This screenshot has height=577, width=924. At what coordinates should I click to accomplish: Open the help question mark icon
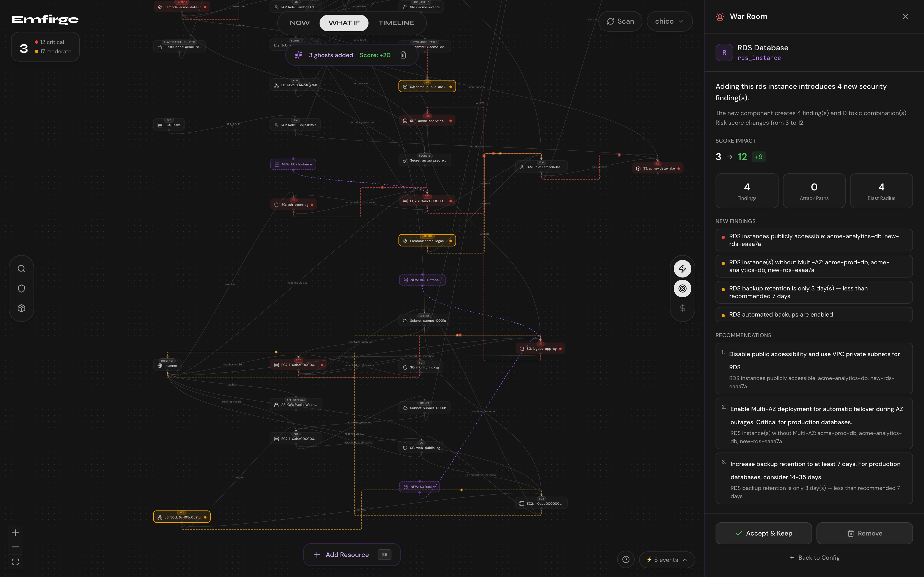(626, 560)
